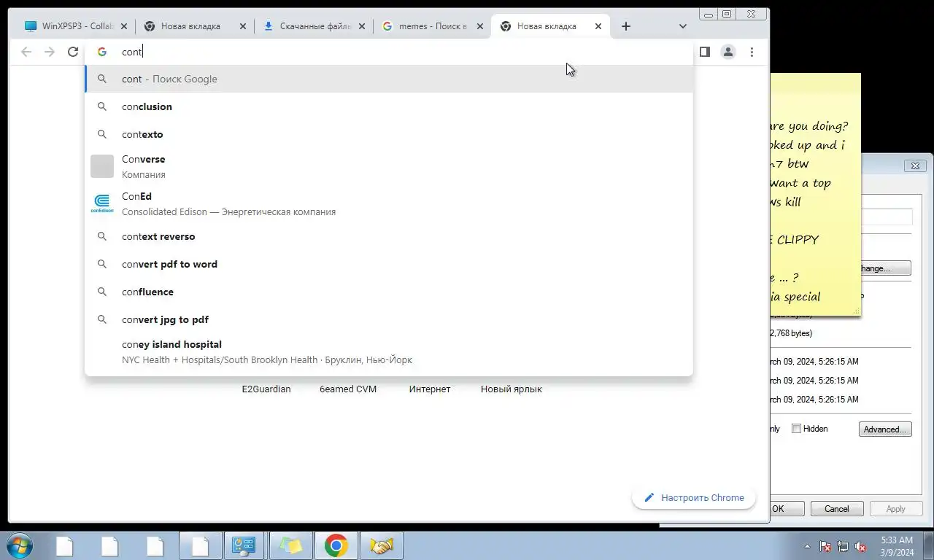This screenshot has height=560, width=934.
Task: Close the Скачанные файлы tab
Action: (362, 26)
